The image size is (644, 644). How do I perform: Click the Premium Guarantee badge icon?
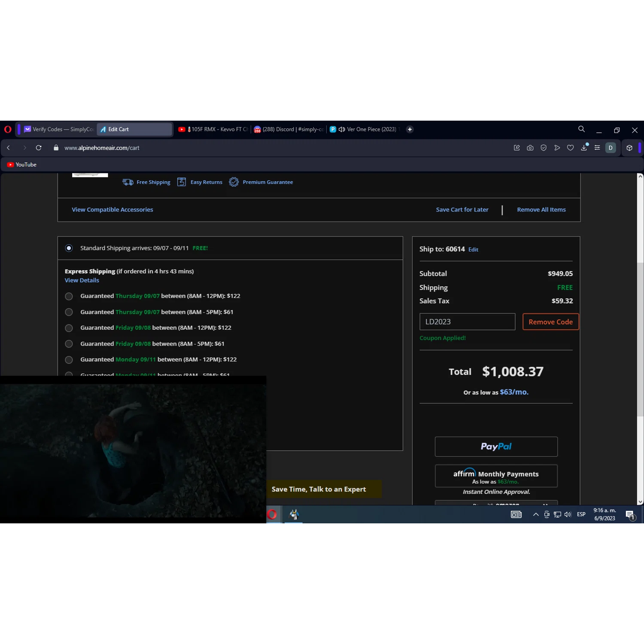[x=234, y=182]
